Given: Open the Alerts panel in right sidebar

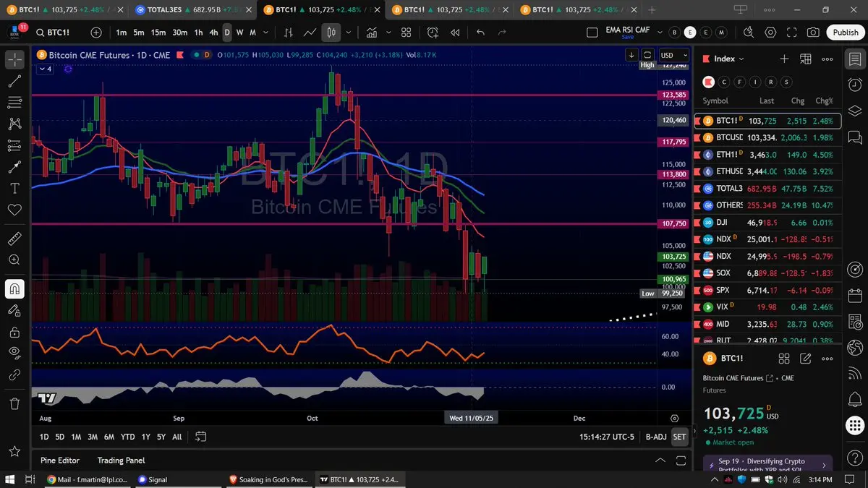Looking at the screenshot, I should coord(854,85).
